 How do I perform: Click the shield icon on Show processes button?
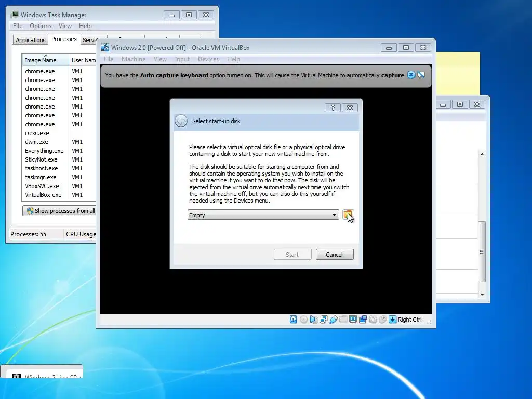coord(30,211)
